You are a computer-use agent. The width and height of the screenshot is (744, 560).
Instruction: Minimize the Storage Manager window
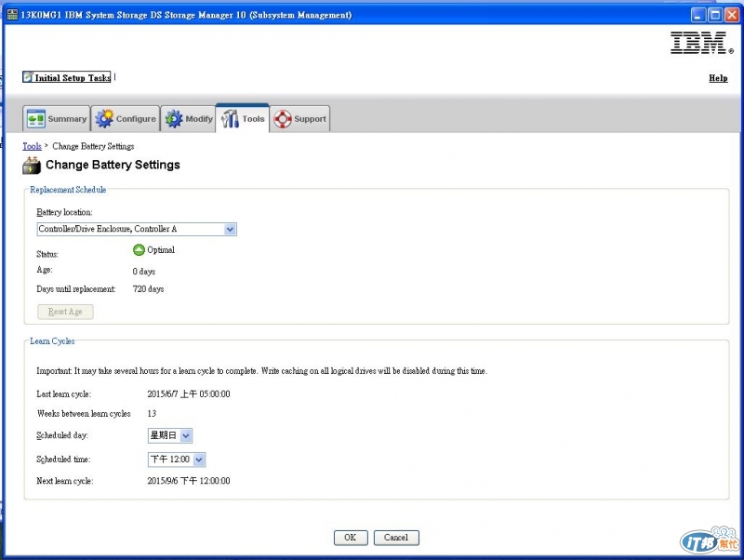[x=698, y=15]
